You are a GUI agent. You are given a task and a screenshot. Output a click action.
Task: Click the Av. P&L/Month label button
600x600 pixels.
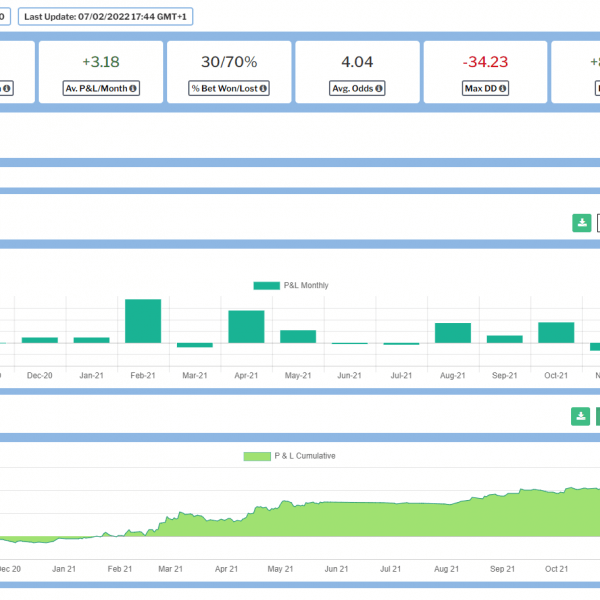tap(101, 88)
